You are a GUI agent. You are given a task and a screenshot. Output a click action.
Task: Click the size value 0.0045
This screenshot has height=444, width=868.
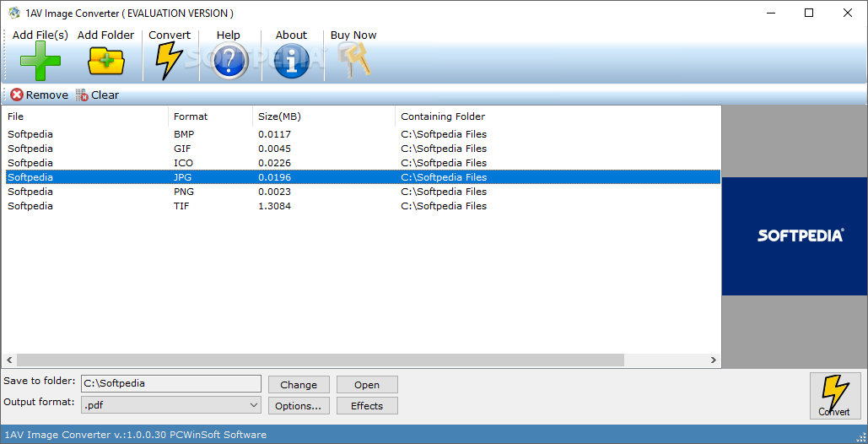coord(275,149)
